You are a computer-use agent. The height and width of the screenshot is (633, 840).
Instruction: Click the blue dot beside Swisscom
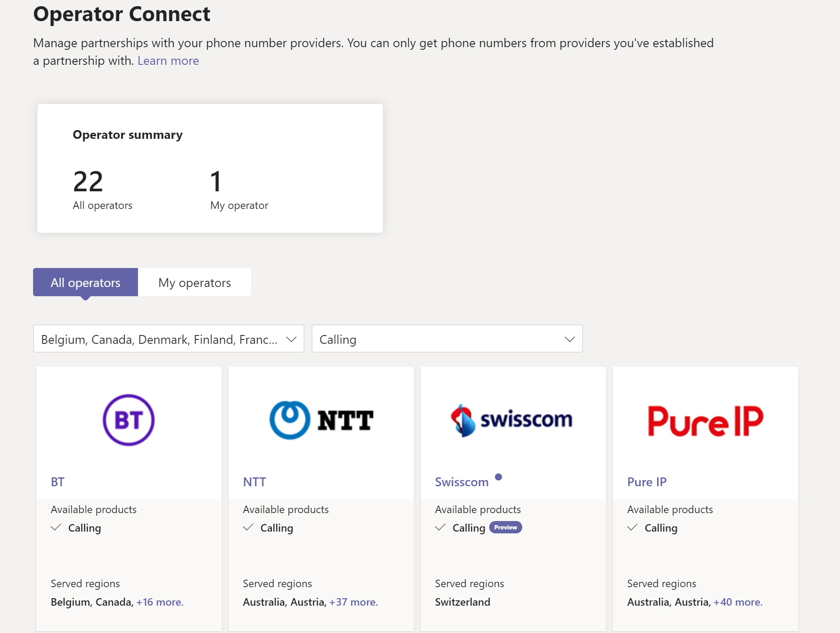click(x=498, y=477)
